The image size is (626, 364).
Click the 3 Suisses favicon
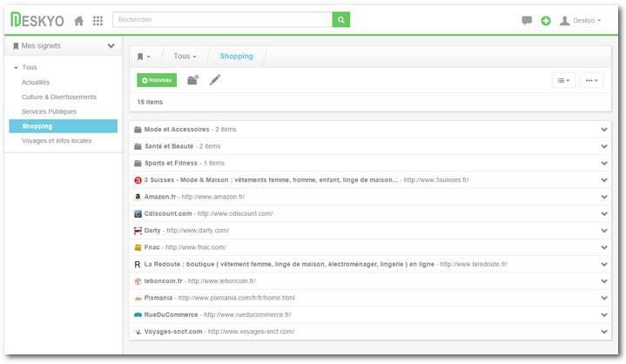coord(138,180)
